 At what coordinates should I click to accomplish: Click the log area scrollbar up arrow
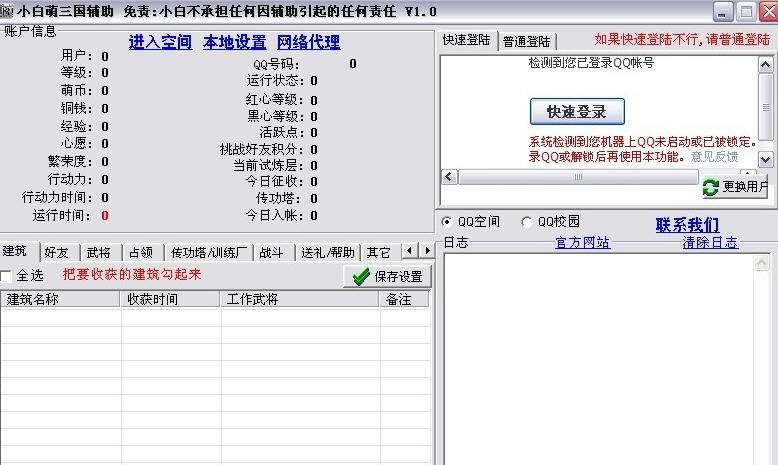tap(762, 263)
